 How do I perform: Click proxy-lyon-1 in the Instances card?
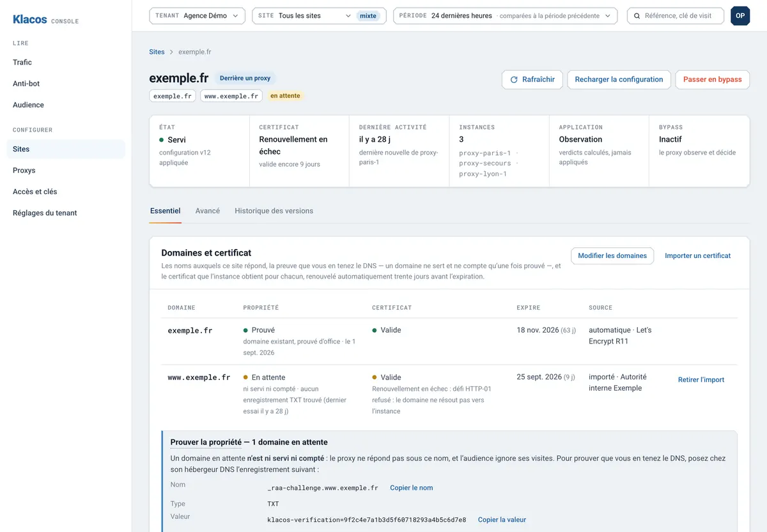483,174
